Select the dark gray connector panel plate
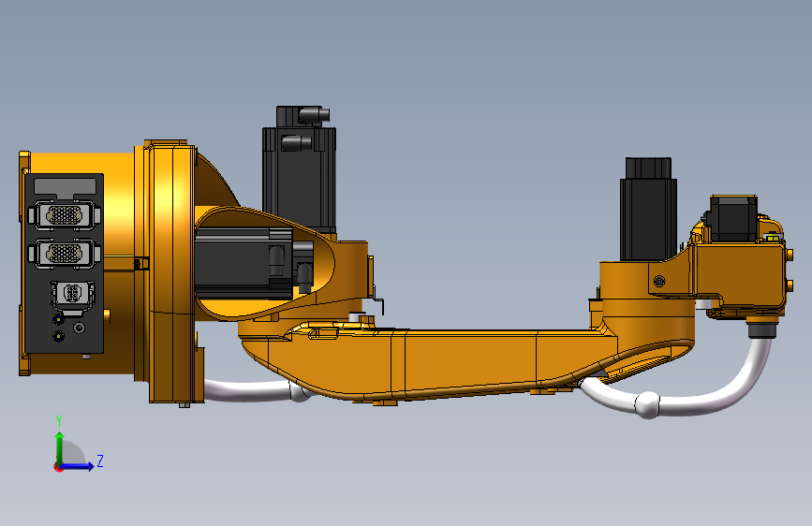Viewport: 812px width, 526px height. click(65, 263)
